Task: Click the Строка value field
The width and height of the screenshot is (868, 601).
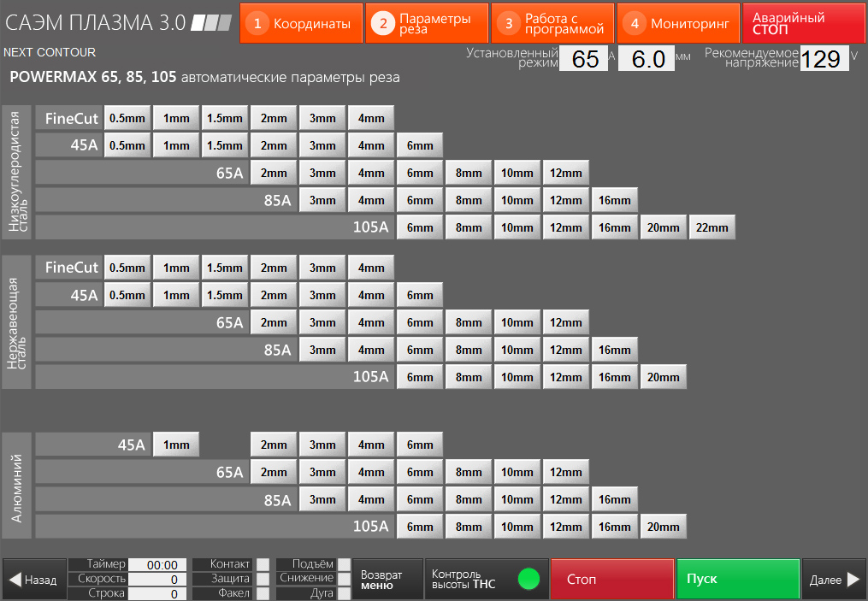Action: (157, 593)
